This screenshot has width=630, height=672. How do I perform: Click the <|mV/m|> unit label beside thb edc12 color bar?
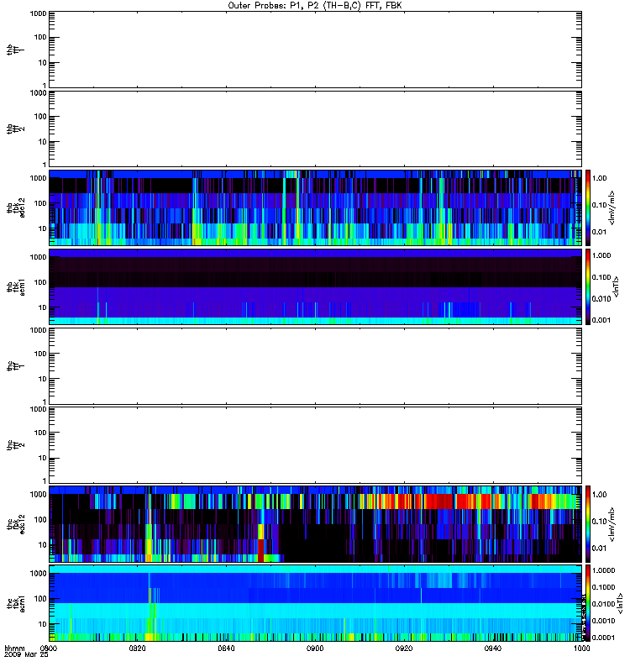[612, 207]
